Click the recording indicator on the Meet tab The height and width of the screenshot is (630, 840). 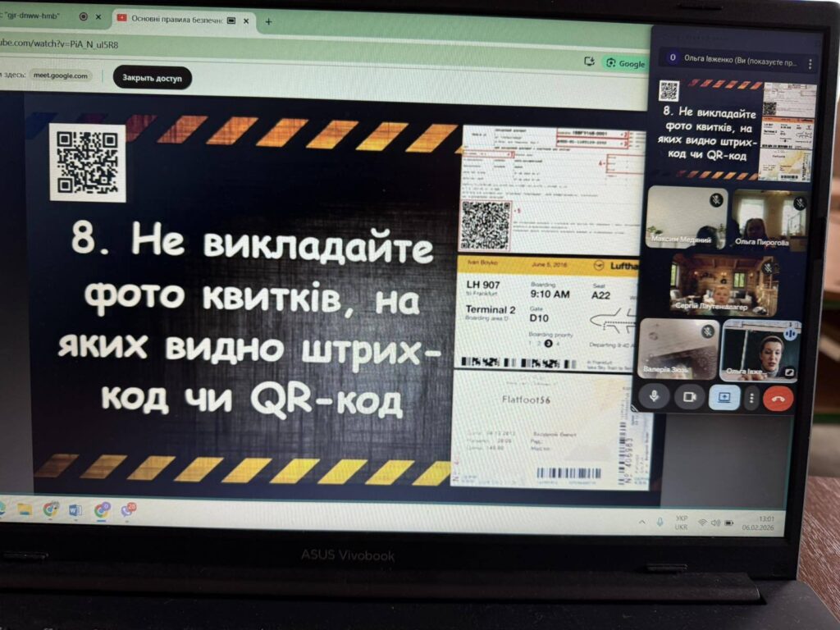[83, 16]
